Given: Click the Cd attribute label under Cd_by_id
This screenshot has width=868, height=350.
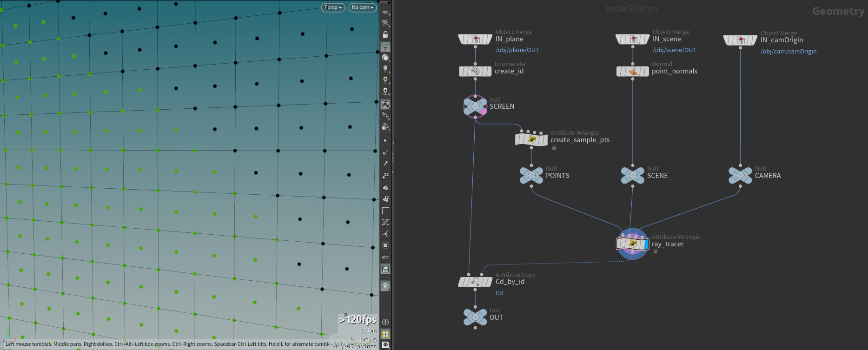Looking at the screenshot, I should (x=499, y=293).
